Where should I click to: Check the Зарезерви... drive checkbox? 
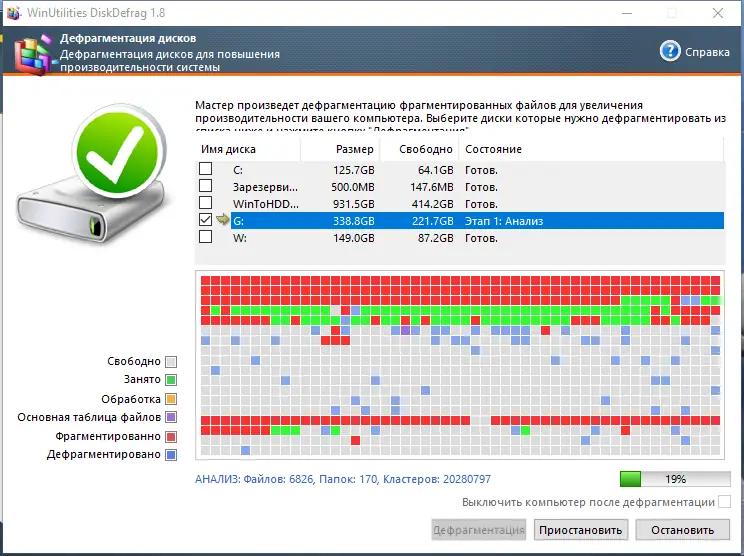(205, 185)
